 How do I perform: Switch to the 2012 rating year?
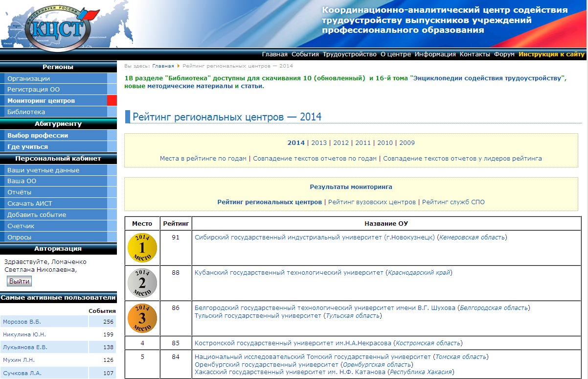[341, 143]
